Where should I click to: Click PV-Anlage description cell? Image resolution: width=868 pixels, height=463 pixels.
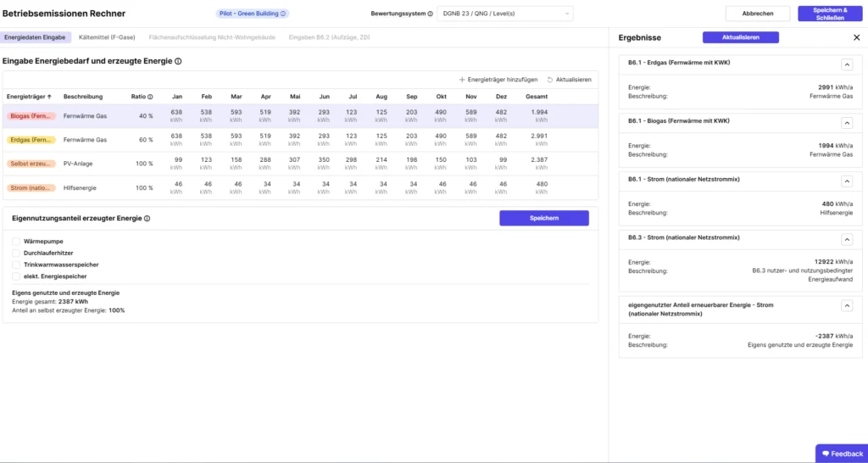[79, 164]
